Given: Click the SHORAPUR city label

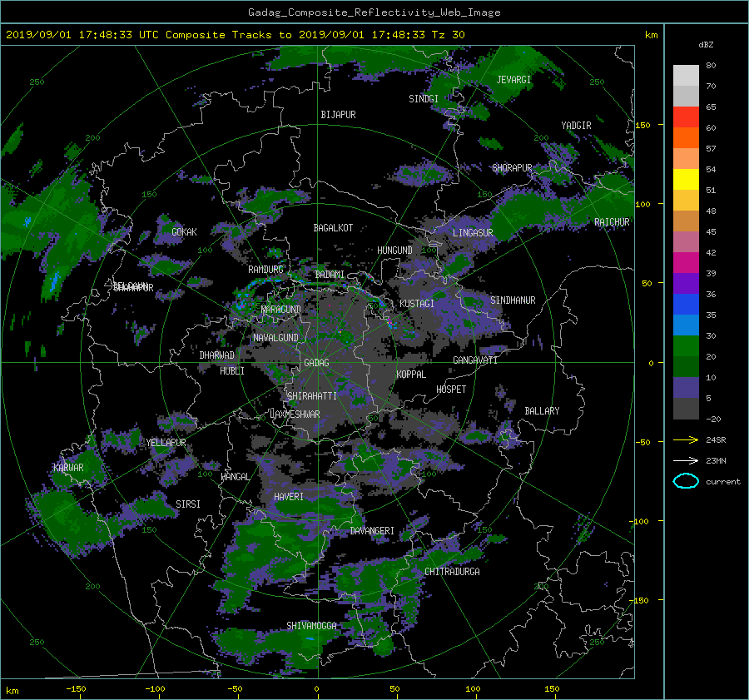Looking at the screenshot, I should coord(512,168).
